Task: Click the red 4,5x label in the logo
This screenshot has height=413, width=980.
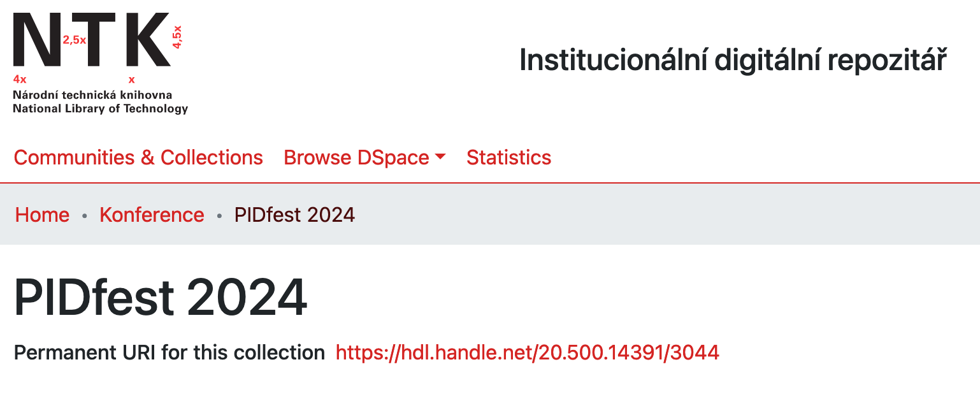Action: click(x=177, y=37)
